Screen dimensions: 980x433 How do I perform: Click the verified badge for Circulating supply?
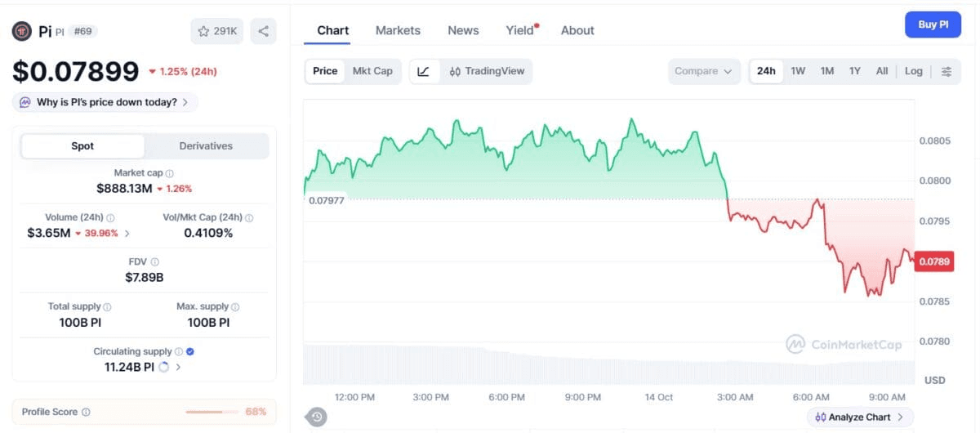190,351
